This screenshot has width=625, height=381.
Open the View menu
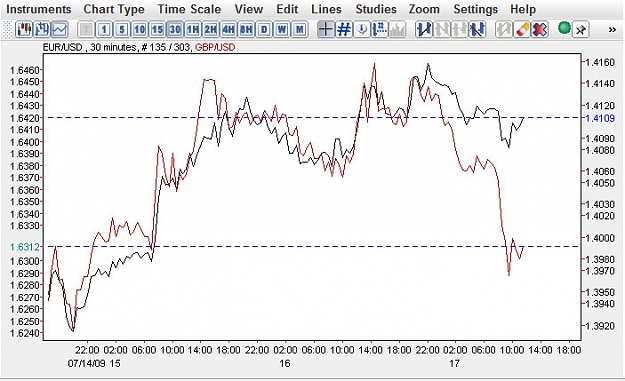coord(248,9)
